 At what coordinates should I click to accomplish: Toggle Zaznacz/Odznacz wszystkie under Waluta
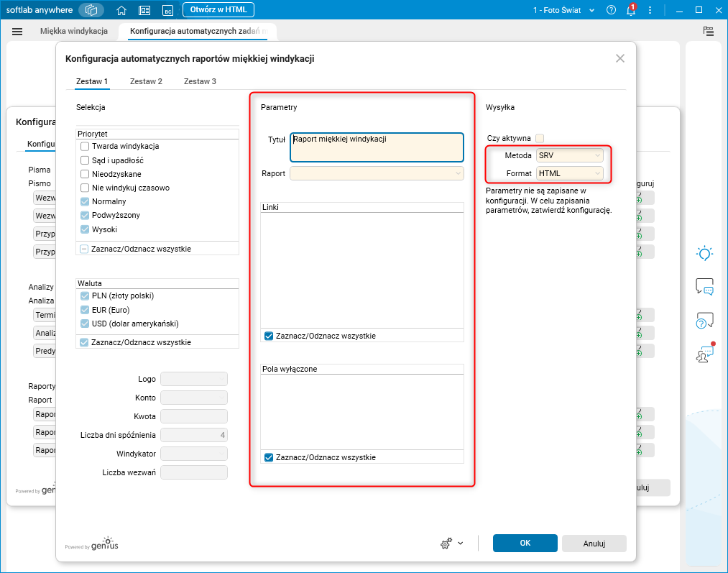click(84, 342)
